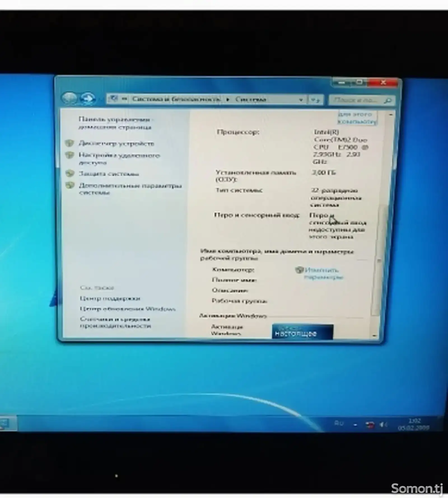Click the genuine Windows настоящее badge
This screenshot has width=448, height=498.
click(302, 332)
